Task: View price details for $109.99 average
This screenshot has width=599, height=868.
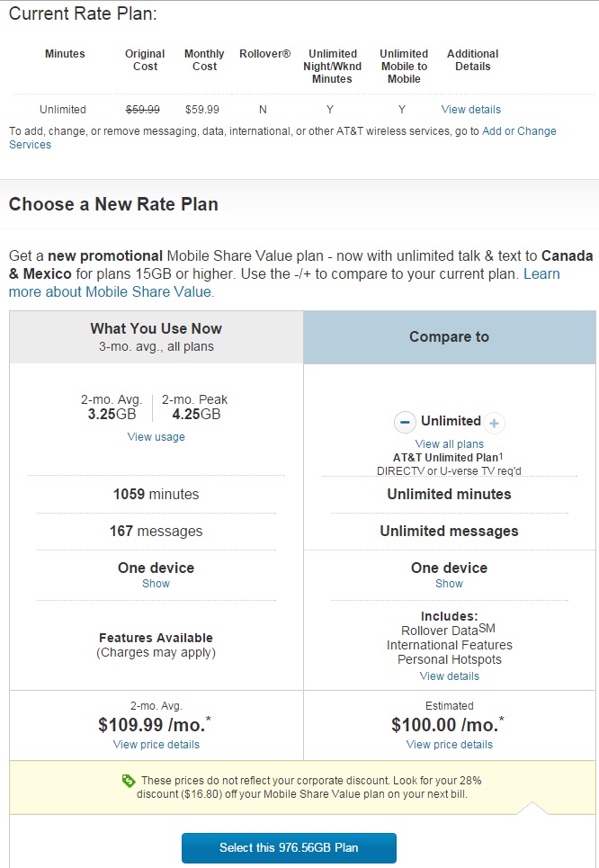Action: click(x=156, y=745)
